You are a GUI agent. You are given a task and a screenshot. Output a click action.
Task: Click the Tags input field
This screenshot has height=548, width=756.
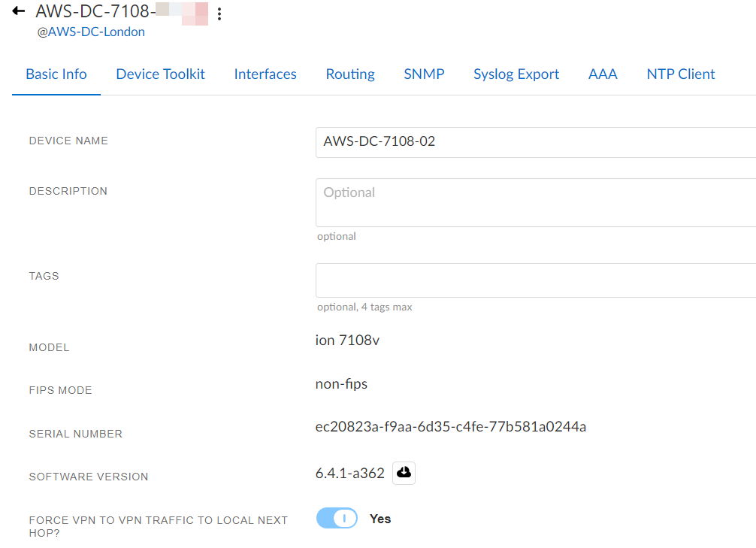(536, 280)
